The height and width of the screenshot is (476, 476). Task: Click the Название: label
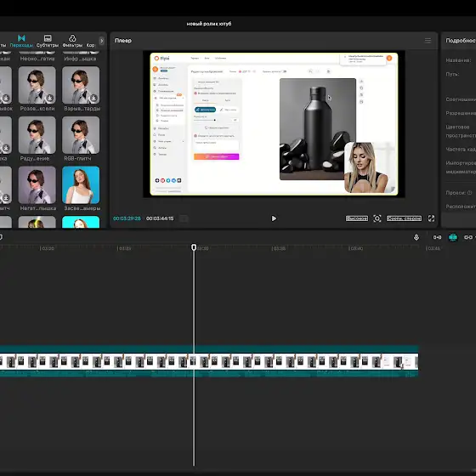pos(458,60)
